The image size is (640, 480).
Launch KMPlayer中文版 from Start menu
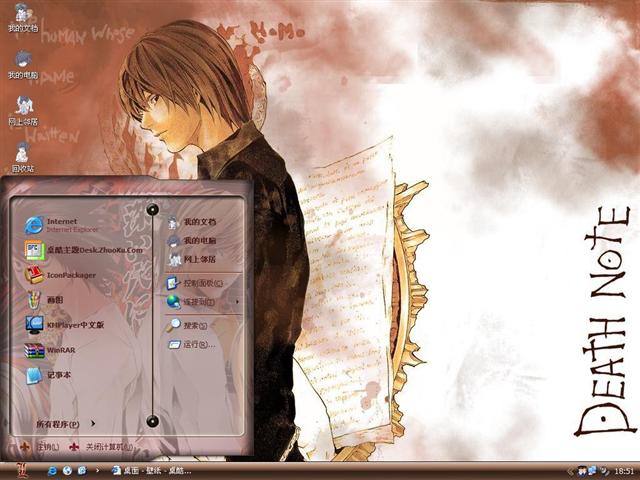[64, 325]
